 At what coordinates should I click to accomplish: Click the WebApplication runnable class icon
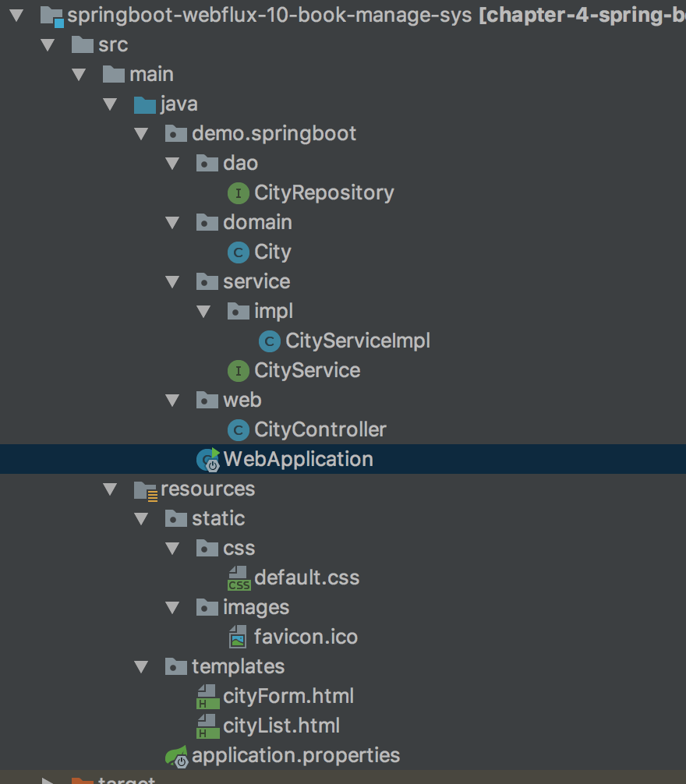[208, 460]
